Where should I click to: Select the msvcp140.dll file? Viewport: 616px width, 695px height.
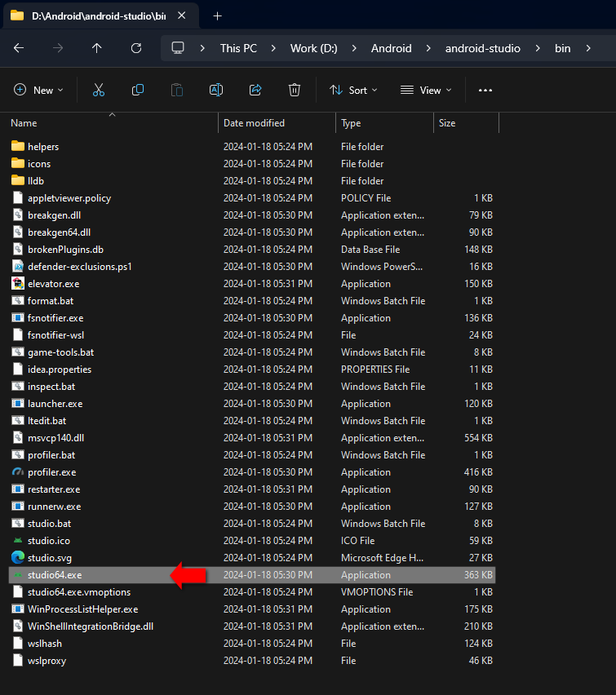pos(55,437)
